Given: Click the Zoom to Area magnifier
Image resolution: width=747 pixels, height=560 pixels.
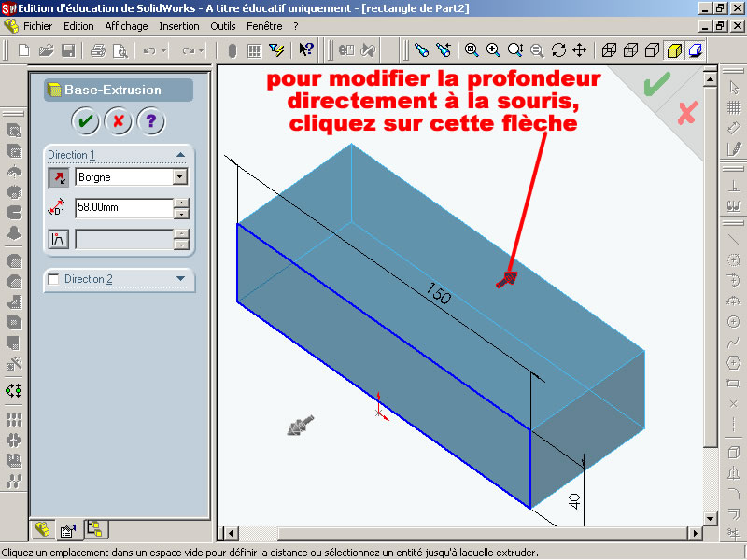Looking at the screenshot, I should [x=493, y=50].
